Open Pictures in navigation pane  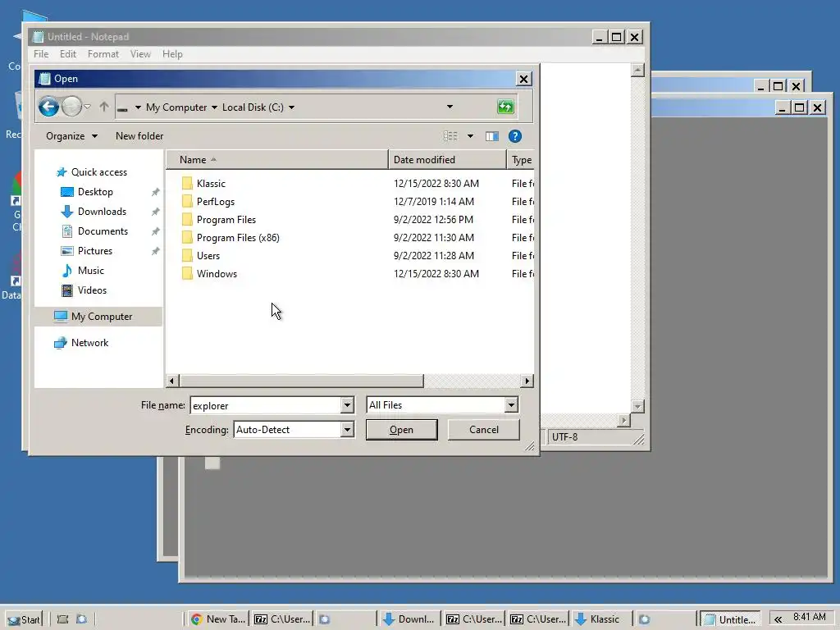click(x=95, y=251)
